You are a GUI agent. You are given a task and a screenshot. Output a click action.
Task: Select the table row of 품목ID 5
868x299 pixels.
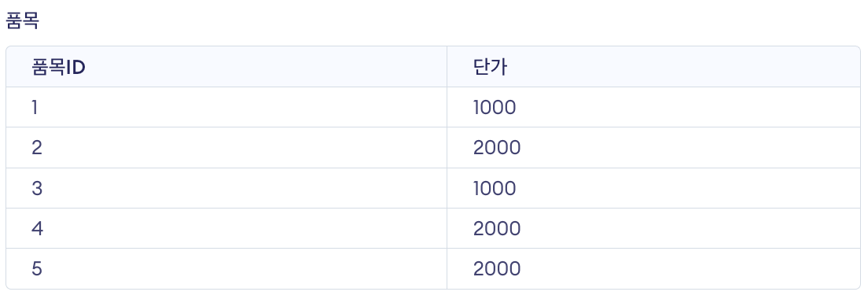pyautogui.click(x=433, y=269)
